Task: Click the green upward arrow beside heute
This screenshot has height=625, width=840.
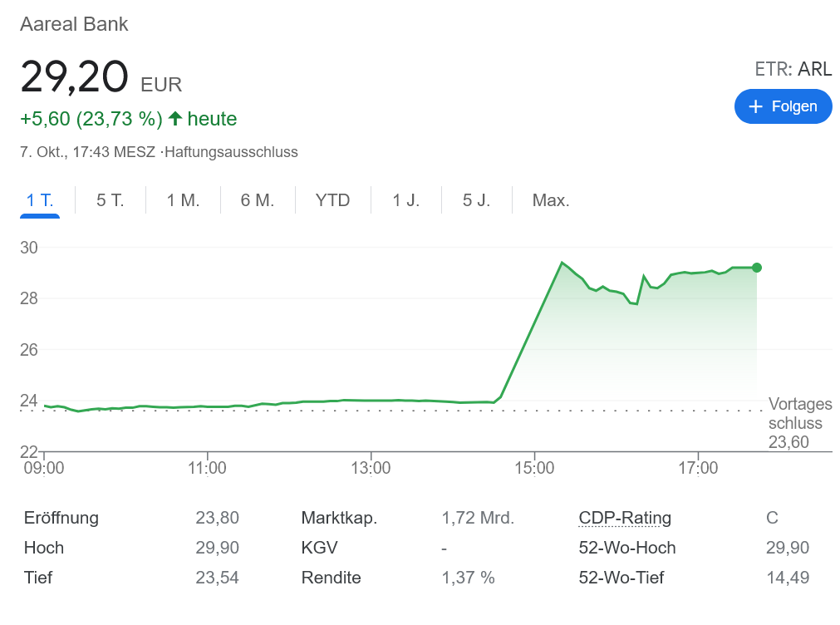Action: [x=174, y=119]
